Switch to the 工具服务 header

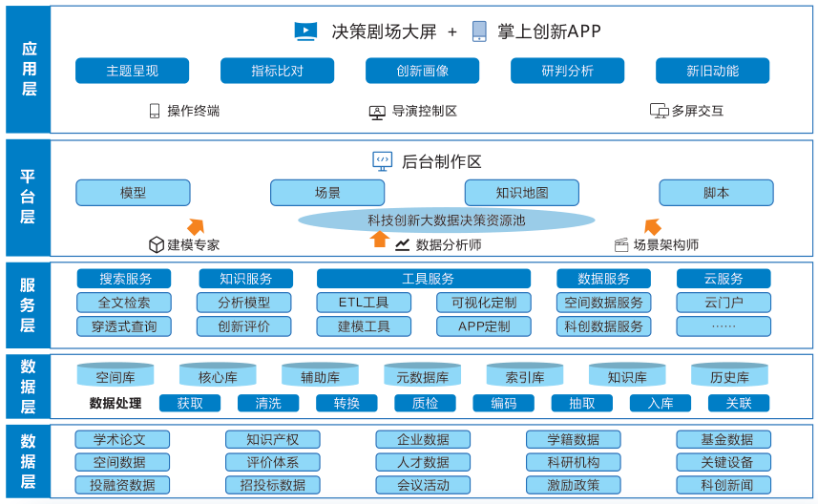(423, 279)
